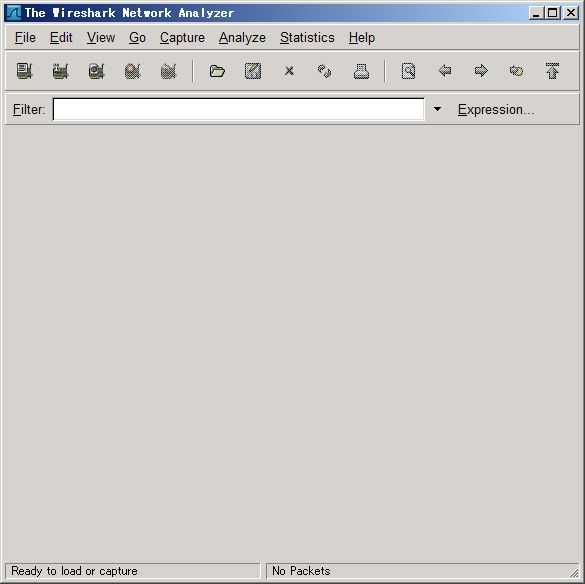Click the go to packet icon
Image resolution: width=585 pixels, height=584 pixels.
point(516,71)
